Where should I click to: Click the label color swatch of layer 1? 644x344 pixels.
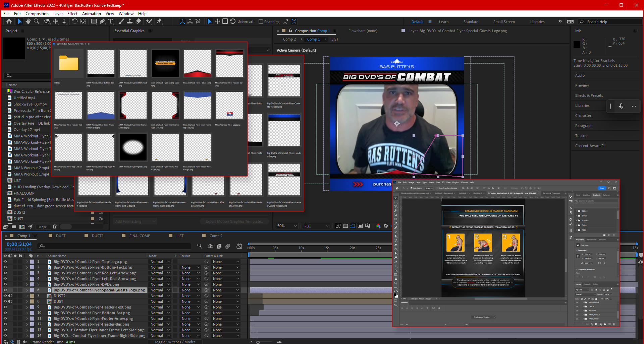click(32, 262)
